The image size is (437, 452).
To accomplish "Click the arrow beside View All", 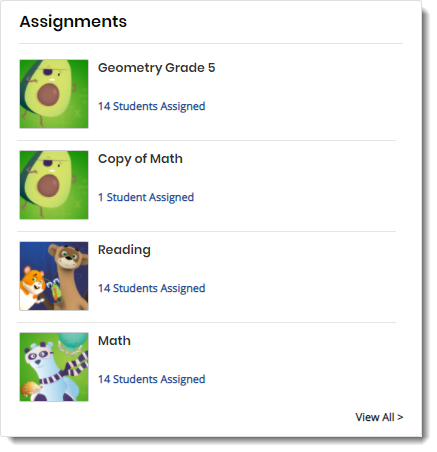I will click(x=400, y=418).
